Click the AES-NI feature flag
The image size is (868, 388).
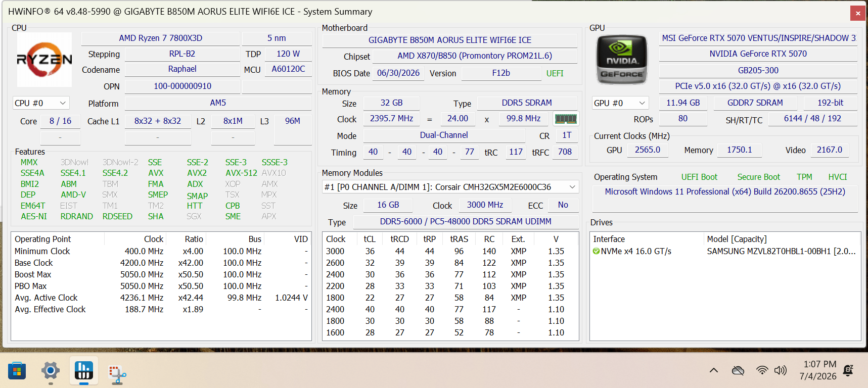coord(34,216)
